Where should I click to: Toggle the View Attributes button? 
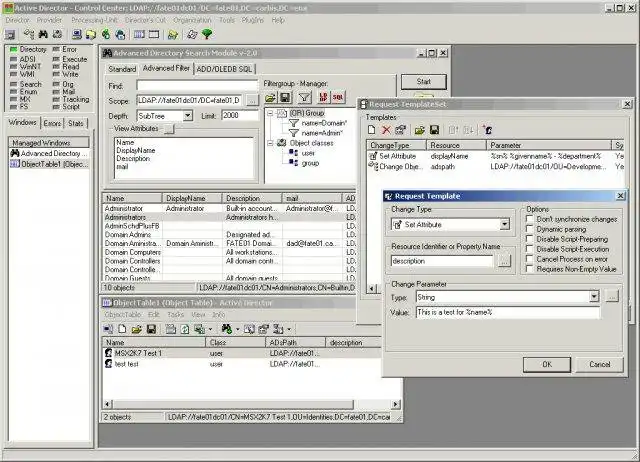[169, 129]
